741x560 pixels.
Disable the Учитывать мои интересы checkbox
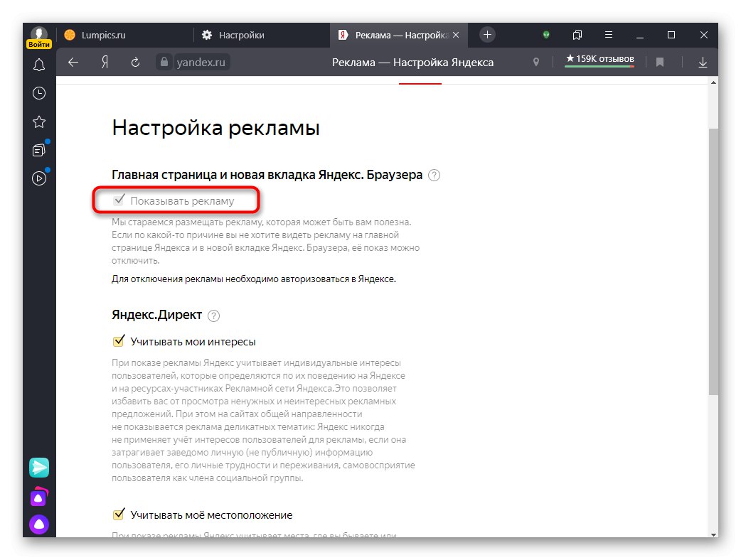coord(119,340)
